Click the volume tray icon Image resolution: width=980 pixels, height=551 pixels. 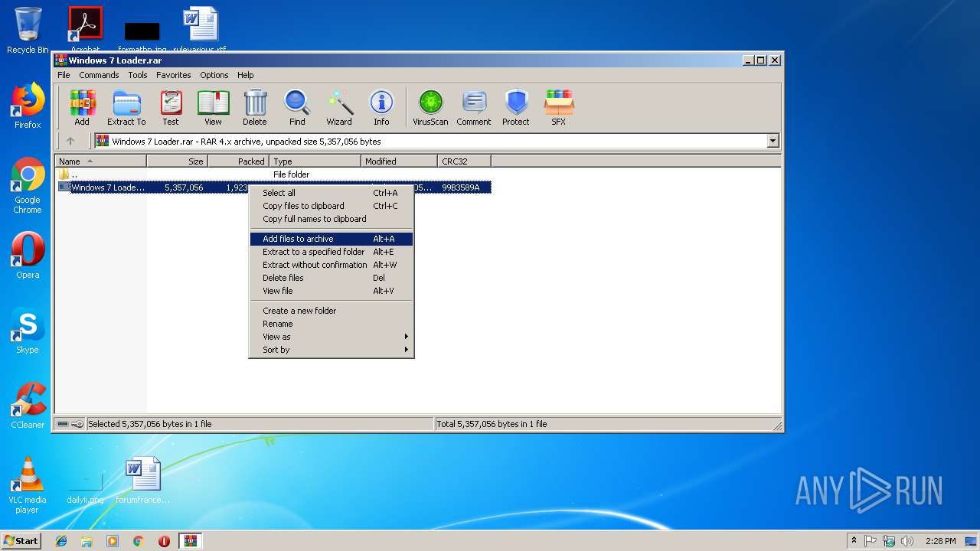907,541
